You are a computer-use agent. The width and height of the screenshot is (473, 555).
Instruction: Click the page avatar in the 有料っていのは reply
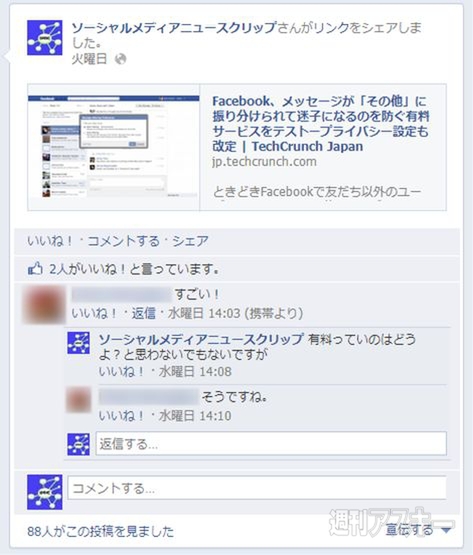(79, 343)
